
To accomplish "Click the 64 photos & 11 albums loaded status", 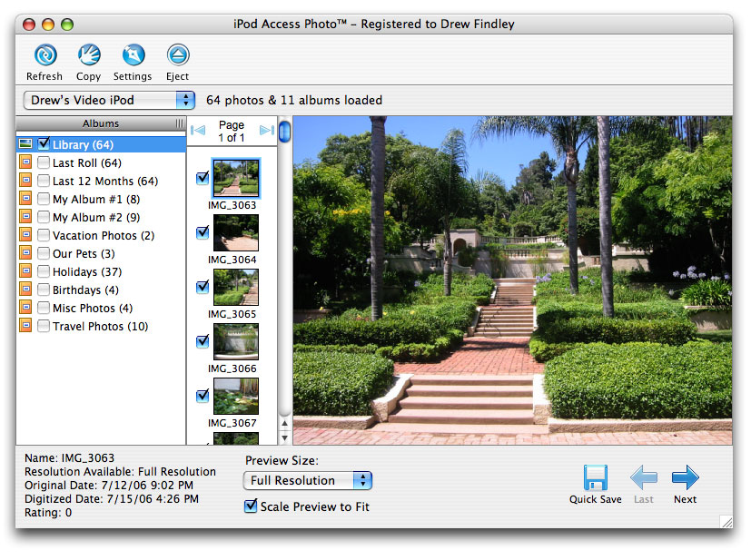I will [294, 100].
